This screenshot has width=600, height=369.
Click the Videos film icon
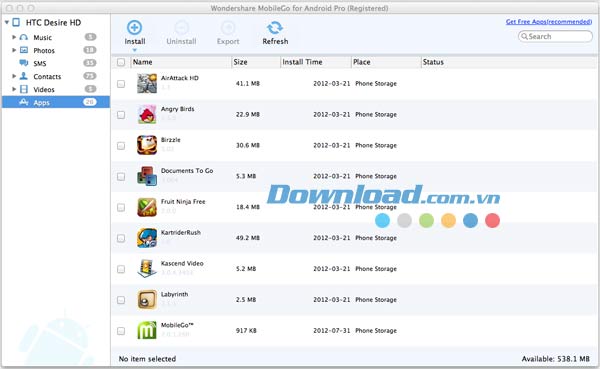pos(24,89)
